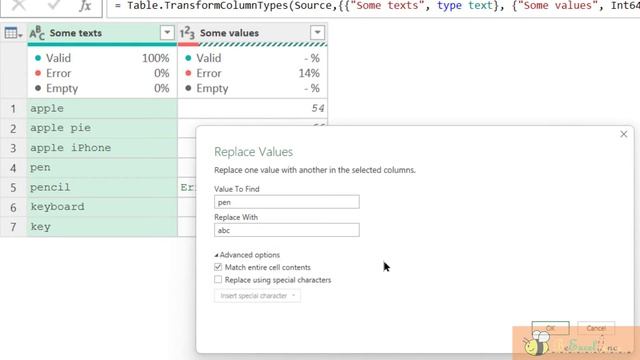Click the Empty 0% entry under Some texts
This screenshot has width=640, height=360.
[102, 88]
